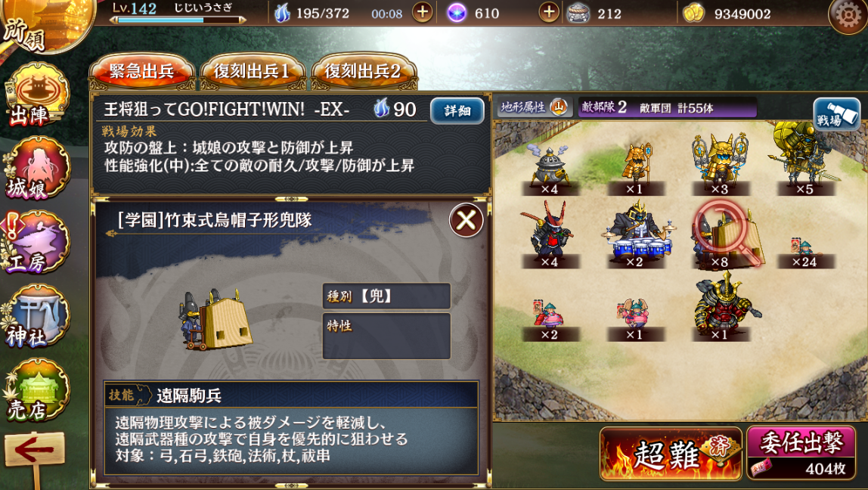Open the settings gear icon

[848, 15]
